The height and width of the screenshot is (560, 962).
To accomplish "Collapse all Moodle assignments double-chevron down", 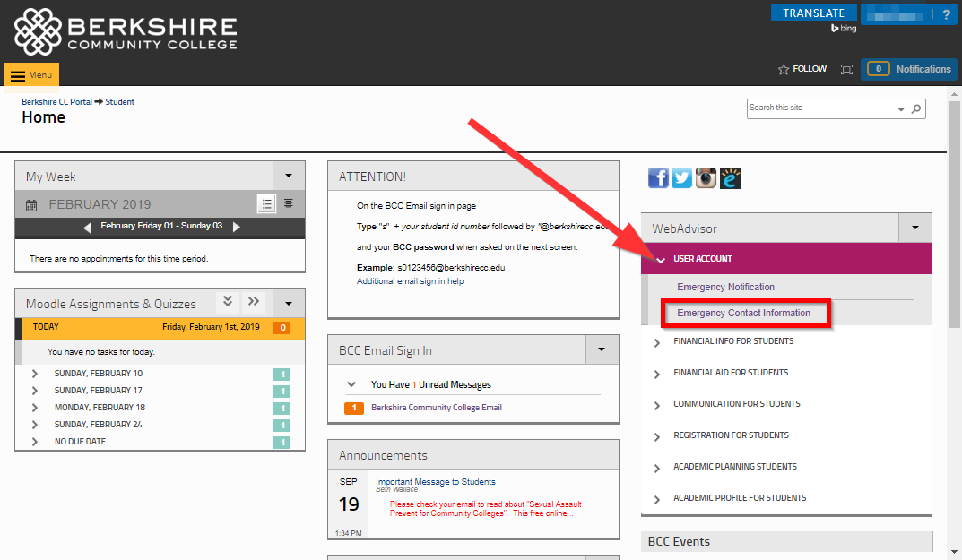I will 227,301.
